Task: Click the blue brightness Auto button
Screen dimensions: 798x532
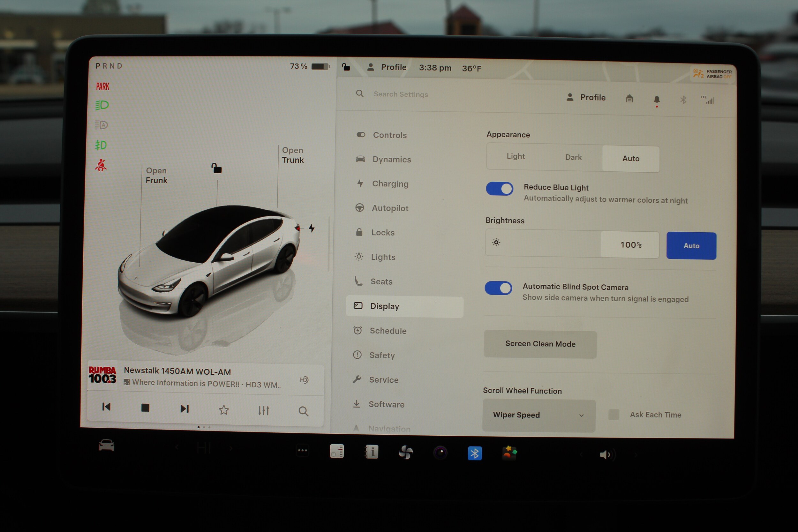Action: click(x=691, y=246)
